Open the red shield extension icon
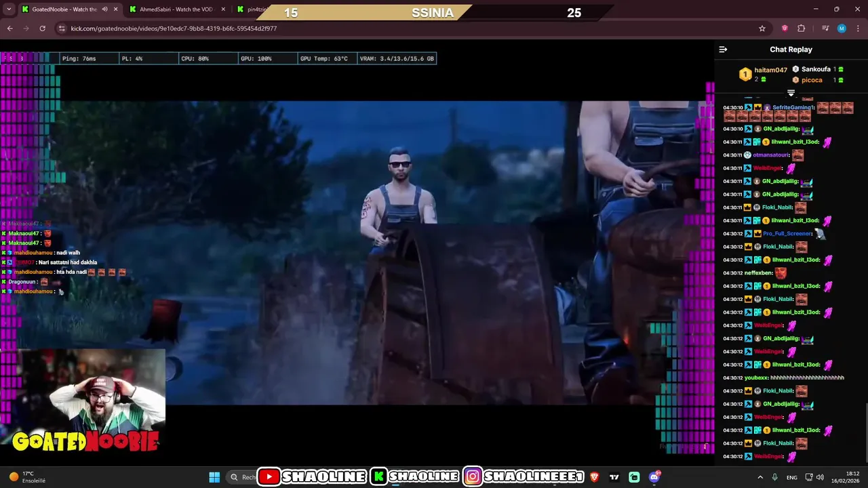868x488 pixels. point(785,28)
